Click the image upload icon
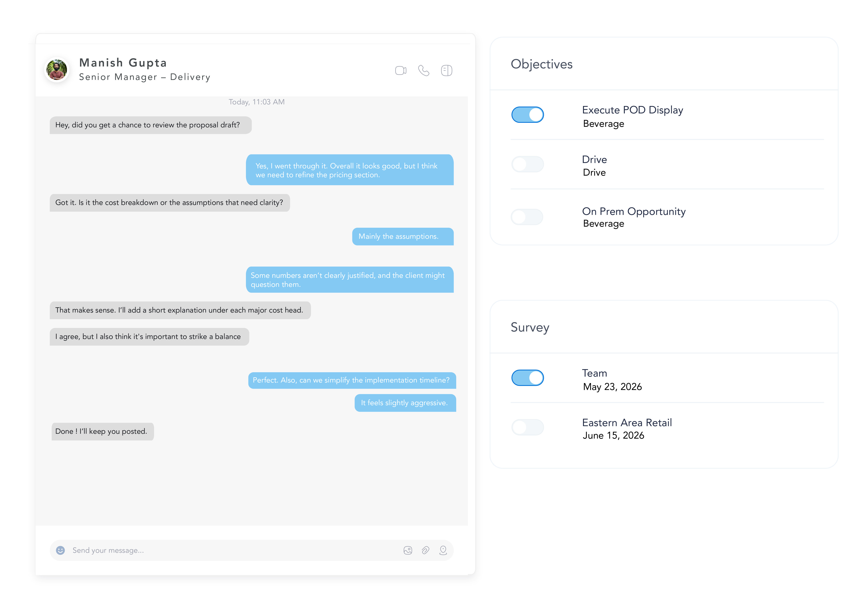Image resolution: width=868 pixels, height=609 pixels. point(408,550)
